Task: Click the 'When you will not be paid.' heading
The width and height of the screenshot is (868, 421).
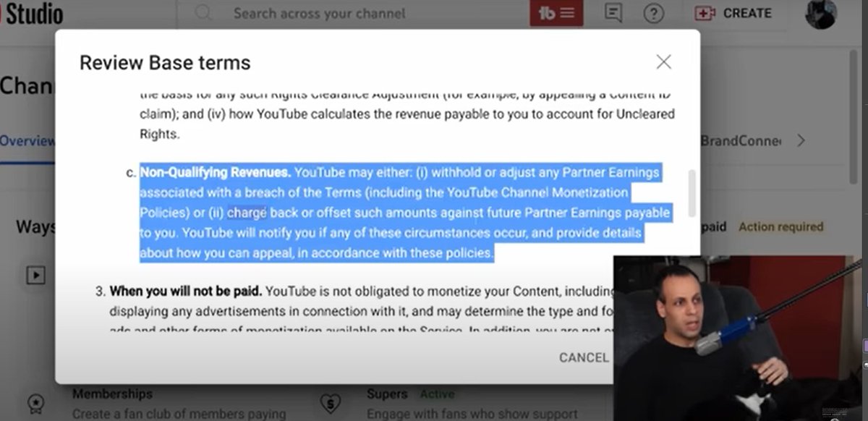Action: tap(186, 292)
